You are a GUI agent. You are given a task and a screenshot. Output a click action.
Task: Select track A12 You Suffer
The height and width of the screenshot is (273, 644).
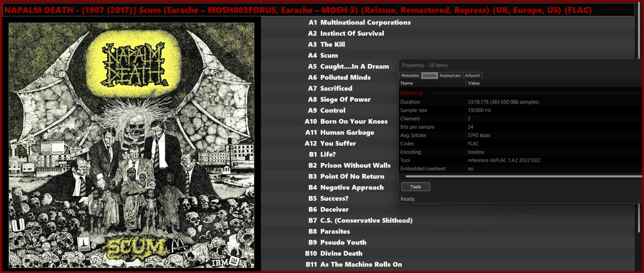(330, 143)
